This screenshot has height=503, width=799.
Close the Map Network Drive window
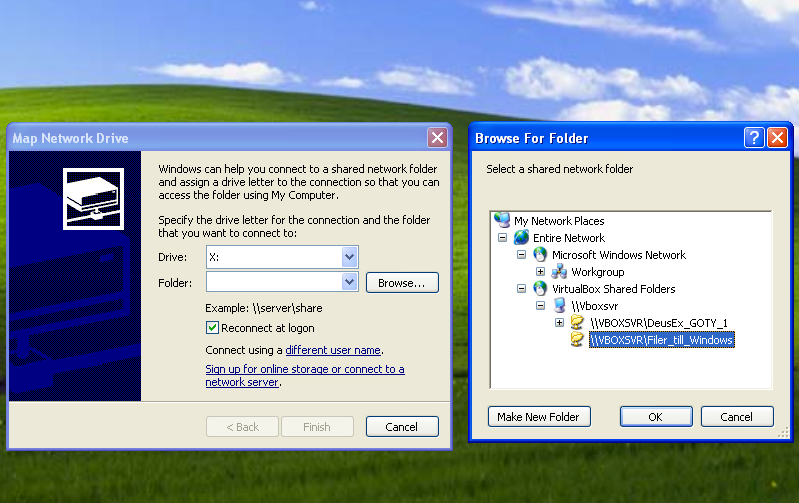pyautogui.click(x=437, y=138)
